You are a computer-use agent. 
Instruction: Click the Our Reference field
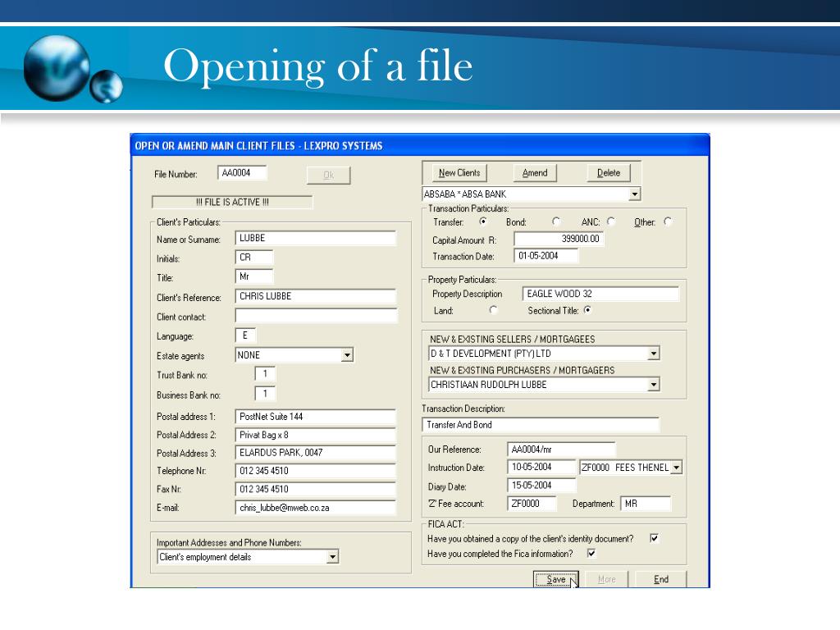[x=561, y=450]
